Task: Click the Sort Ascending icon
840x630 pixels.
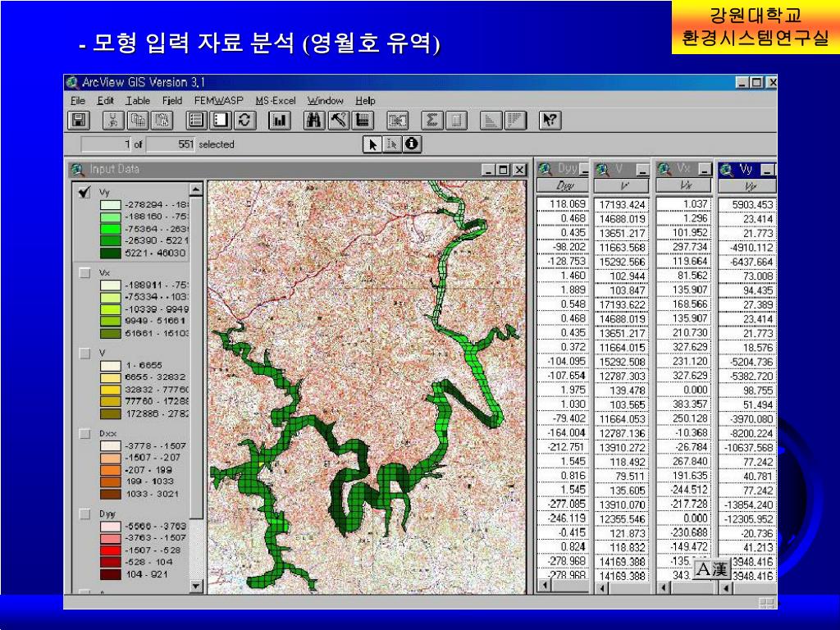Action: 491,120
